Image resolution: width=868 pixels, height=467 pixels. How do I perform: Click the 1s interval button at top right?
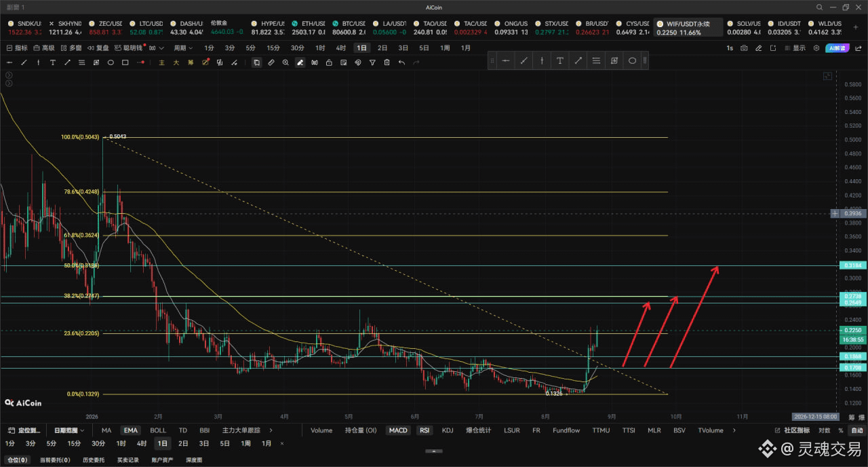pyautogui.click(x=730, y=48)
